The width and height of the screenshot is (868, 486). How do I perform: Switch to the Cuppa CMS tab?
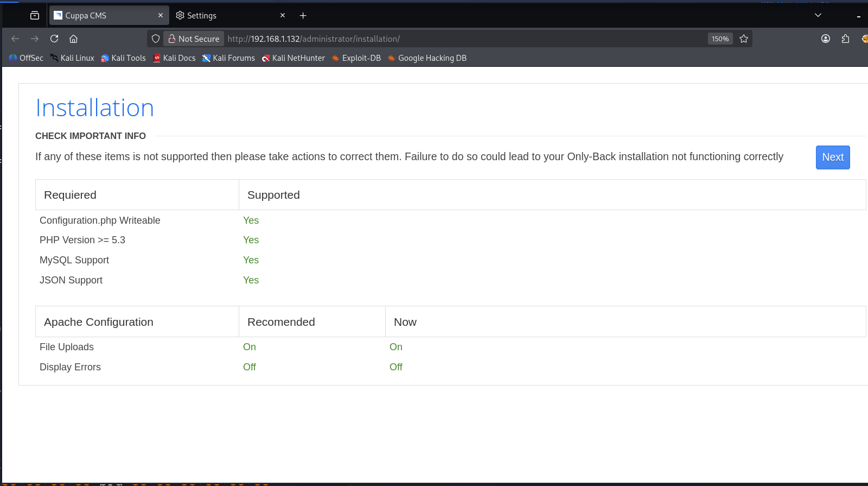coord(108,16)
